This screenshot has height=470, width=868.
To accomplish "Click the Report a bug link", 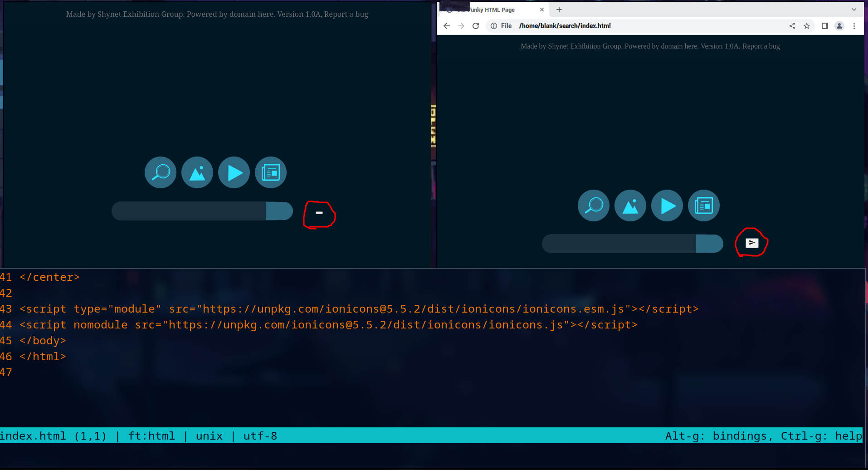I will point(761,46).
